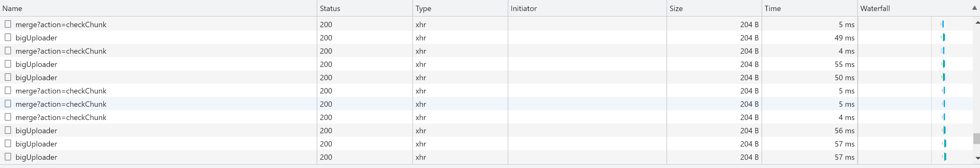The height and width of the screenshot is (168, 980).
Task: Click the file icon of the 56 ms bigUploader request
Action: [x=8, y=130]
